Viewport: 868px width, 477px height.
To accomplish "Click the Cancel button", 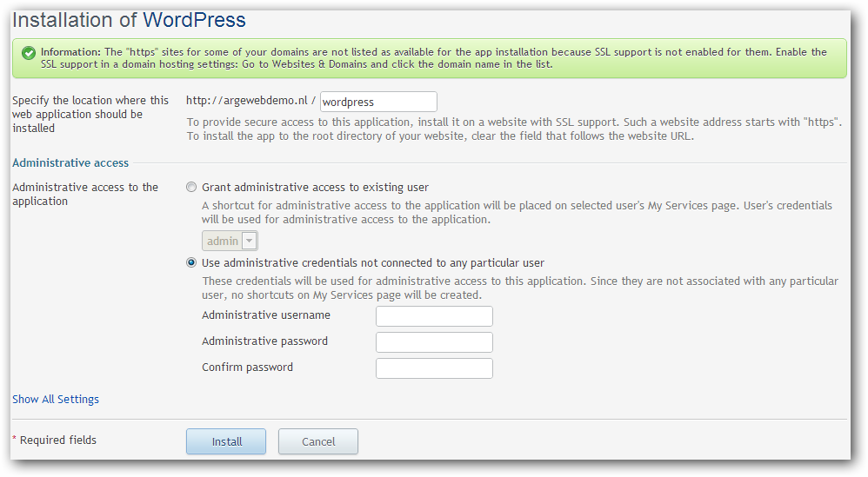I will 318,441.
